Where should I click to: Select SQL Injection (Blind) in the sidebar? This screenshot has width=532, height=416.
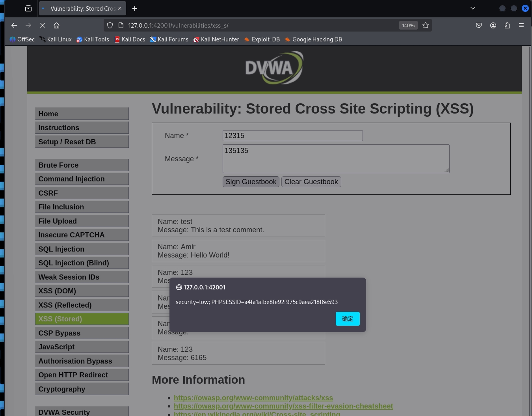pos(82,263)
